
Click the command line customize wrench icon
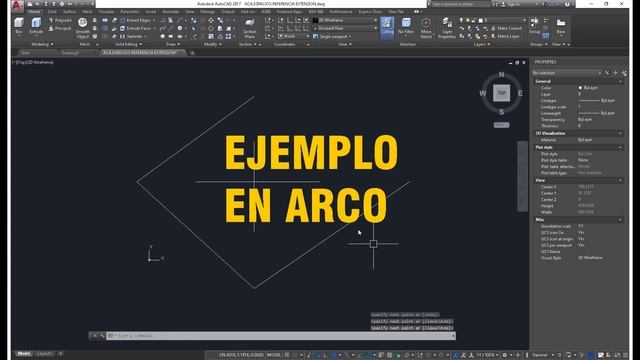click(x=102, y=336)
